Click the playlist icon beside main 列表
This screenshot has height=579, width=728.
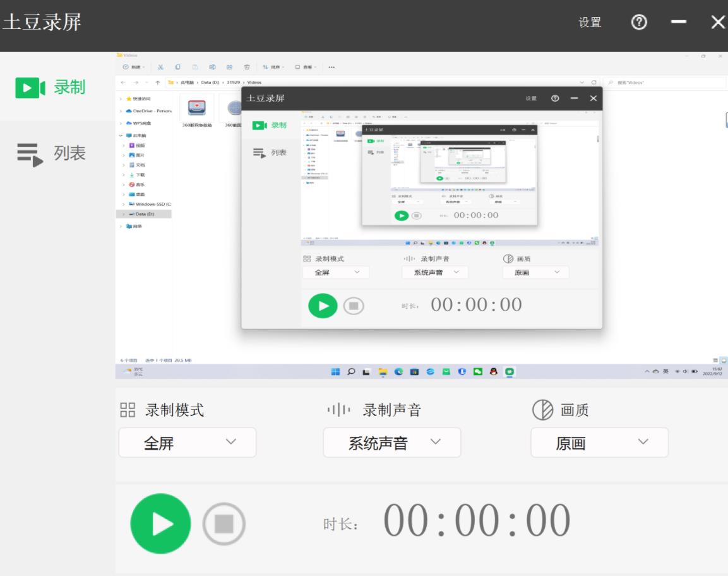(x=30, y=155)
